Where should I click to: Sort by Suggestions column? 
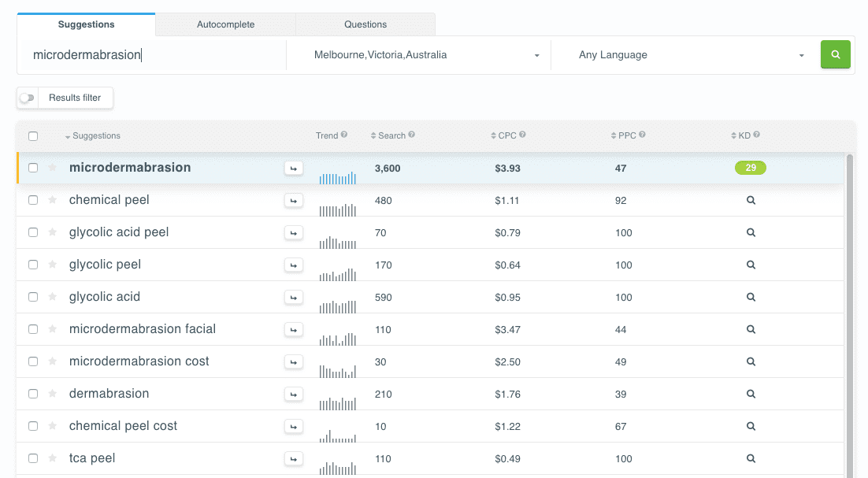(x=92, y=135)
